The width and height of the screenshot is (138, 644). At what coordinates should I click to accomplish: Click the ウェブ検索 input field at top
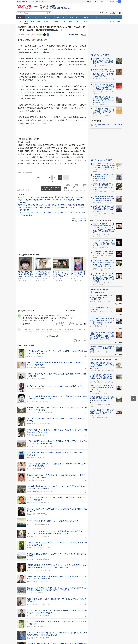pos(103,2)
